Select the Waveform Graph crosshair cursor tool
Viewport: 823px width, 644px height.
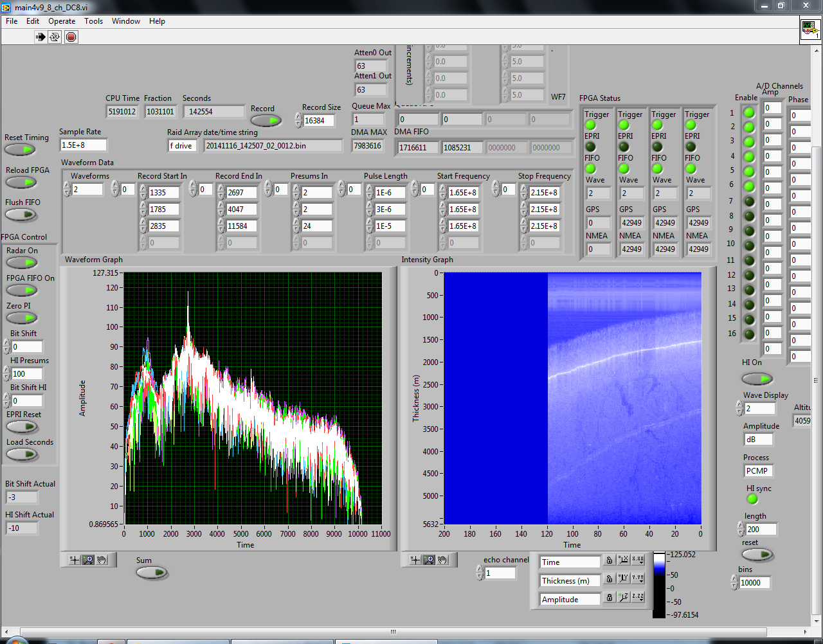tap(75, 560)
